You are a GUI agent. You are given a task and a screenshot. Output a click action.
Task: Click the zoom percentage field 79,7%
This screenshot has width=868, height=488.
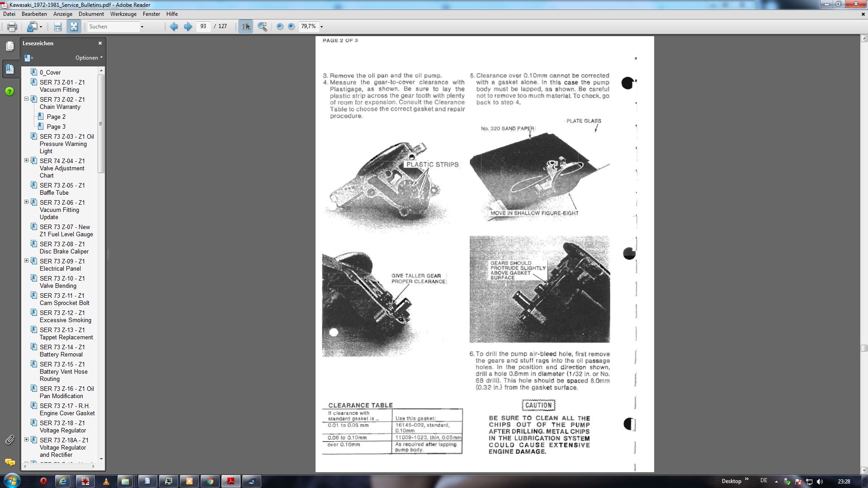pos(309,27)
